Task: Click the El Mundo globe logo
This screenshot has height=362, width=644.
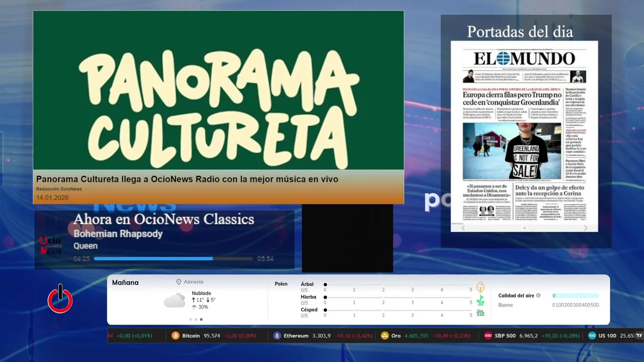Action: (502, 59)
